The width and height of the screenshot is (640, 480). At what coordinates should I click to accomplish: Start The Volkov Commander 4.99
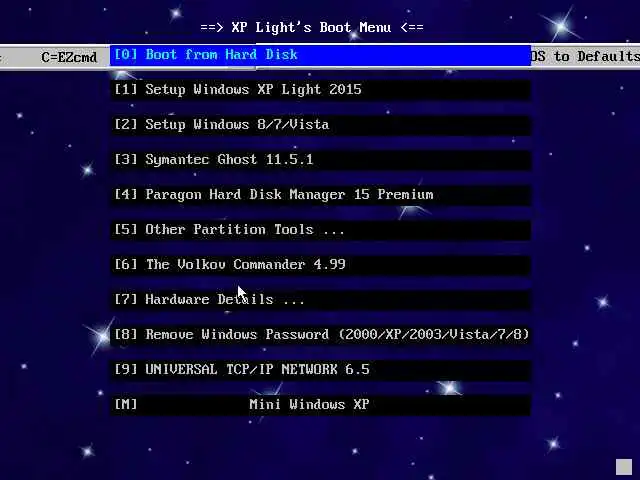pos(320,265)
